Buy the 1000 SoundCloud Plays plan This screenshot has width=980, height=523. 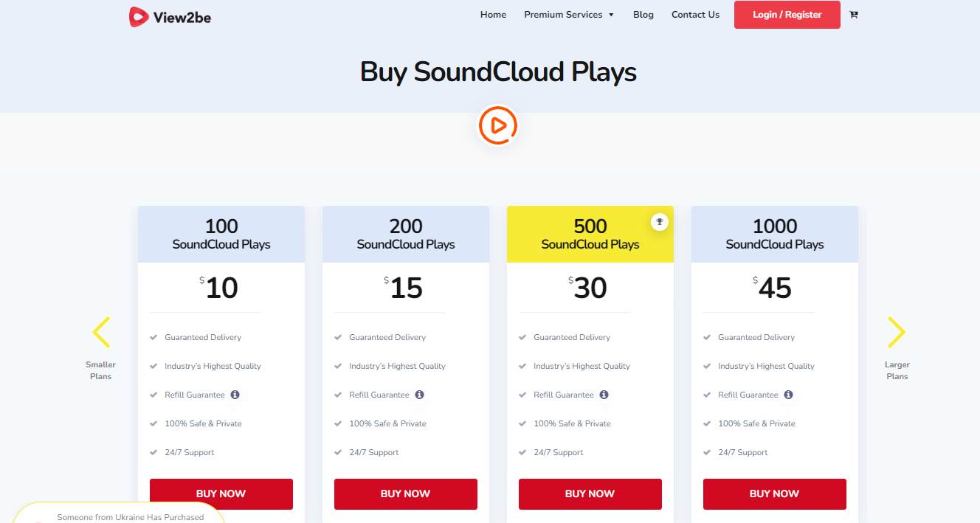click(775, 493)
